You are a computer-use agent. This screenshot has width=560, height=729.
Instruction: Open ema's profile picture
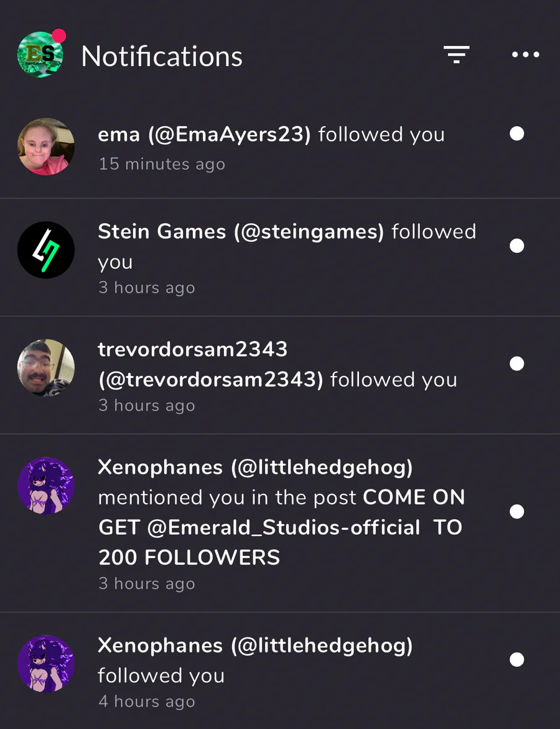(46, 146)
